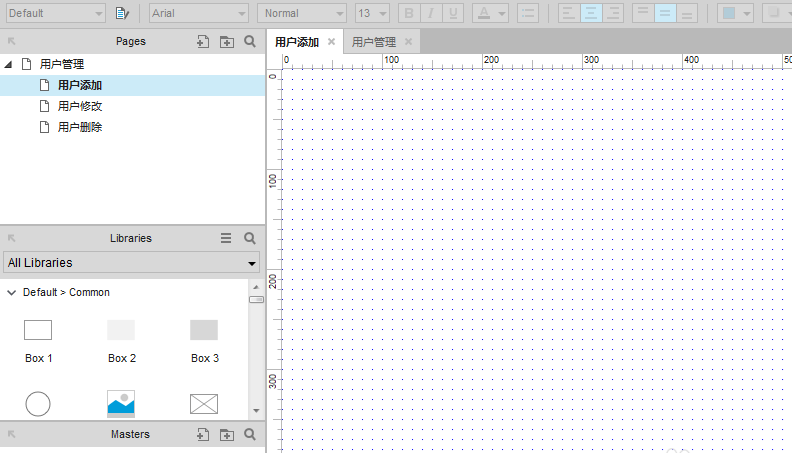
Task: Click the Box 1 label text
Action: 38,358
